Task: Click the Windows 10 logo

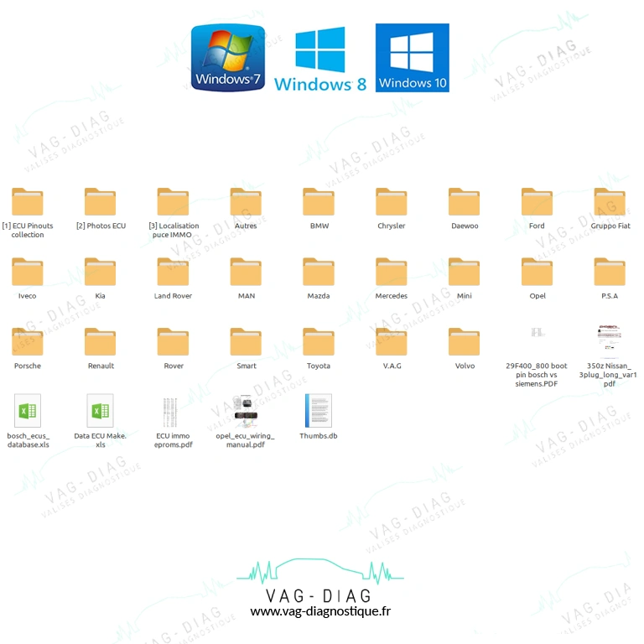Action: (x=413, y=58)
